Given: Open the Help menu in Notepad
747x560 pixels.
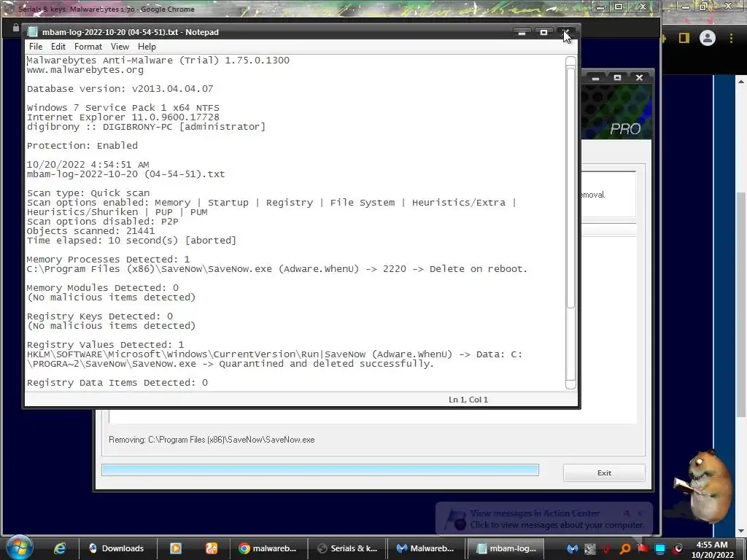Looking at the screenshot, I should [x=147, y=46].
